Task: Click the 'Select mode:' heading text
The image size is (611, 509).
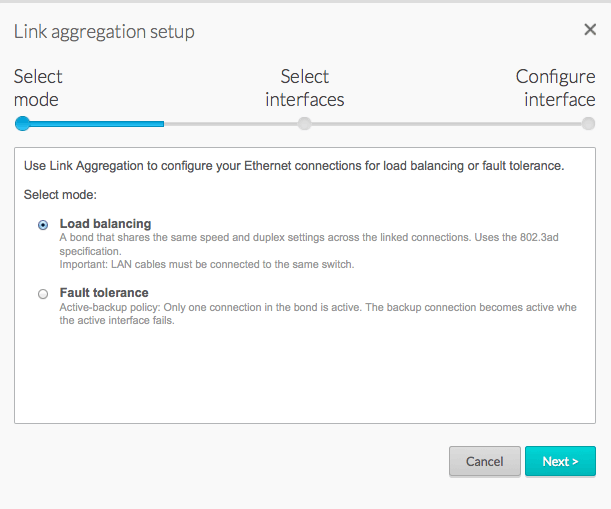Action: pos(60,194)
